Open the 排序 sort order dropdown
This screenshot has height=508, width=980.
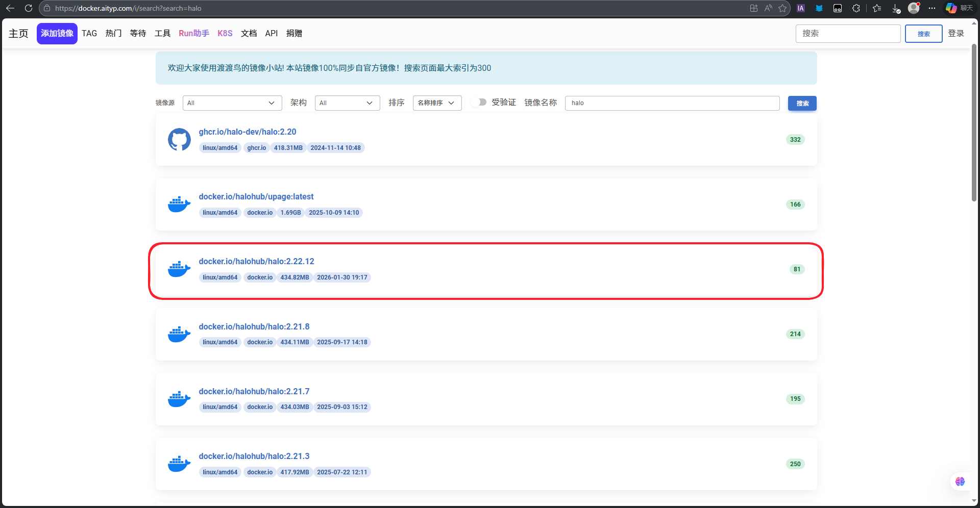coord(437,103)
